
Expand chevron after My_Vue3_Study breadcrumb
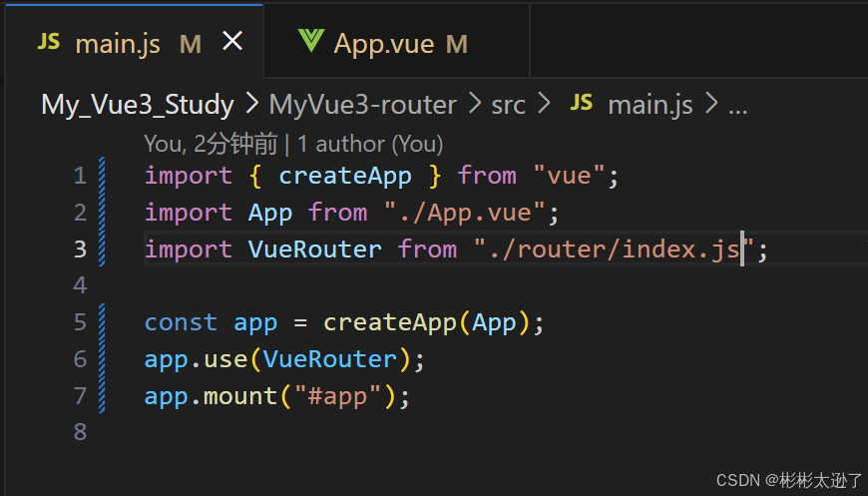pyautogui.click(x=251, y=104)
